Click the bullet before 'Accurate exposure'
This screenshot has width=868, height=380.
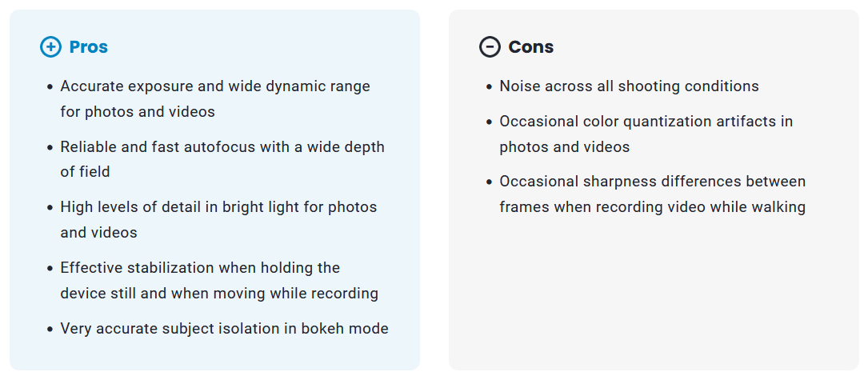50,86
